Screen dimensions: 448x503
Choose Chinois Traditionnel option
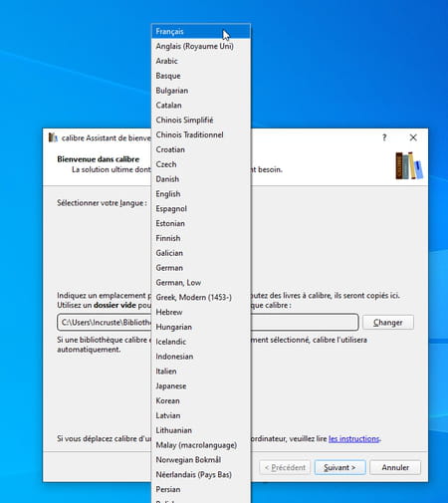coord(201,134)
